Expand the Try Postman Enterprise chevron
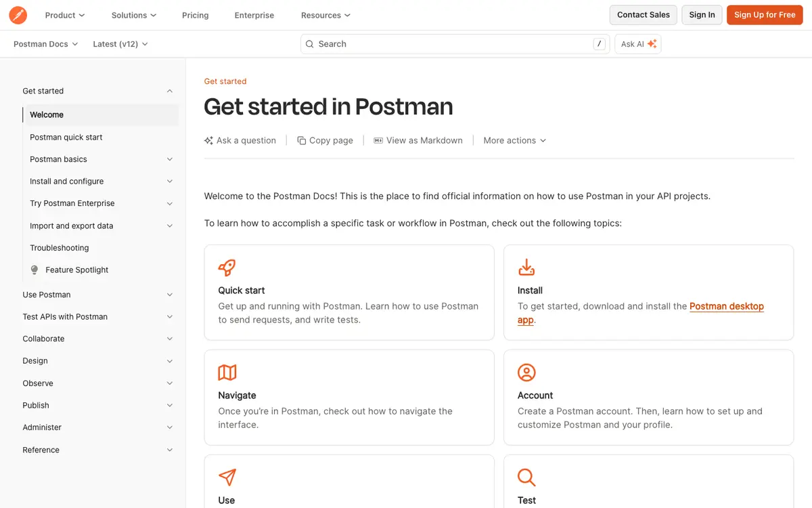Screen dimensions: 812x508 click(170, 203)
